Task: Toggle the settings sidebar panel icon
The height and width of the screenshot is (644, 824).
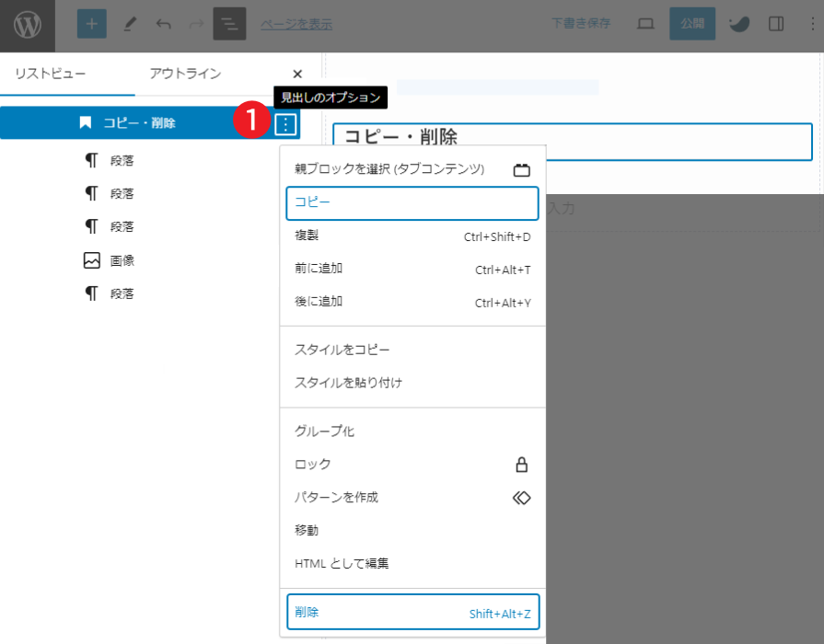Action: click(x=776, y=25)
